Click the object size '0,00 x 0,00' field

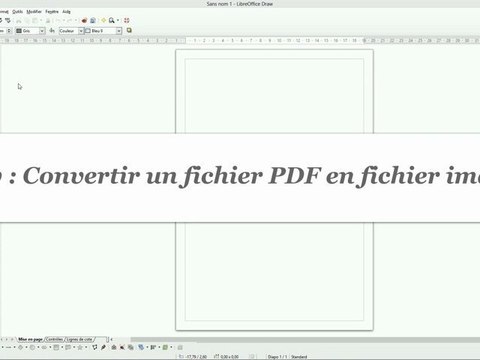point(227,357)
